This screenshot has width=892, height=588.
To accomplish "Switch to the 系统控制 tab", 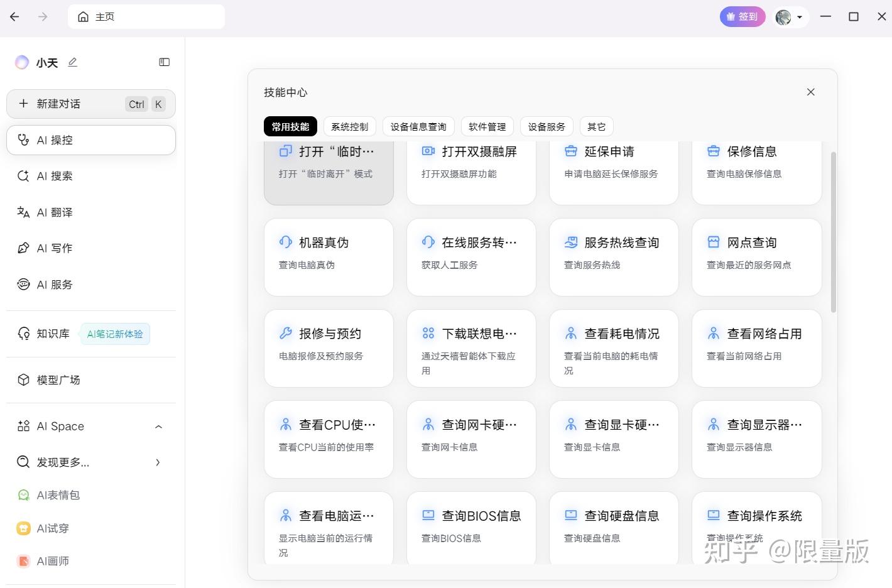I will [350, 126].
